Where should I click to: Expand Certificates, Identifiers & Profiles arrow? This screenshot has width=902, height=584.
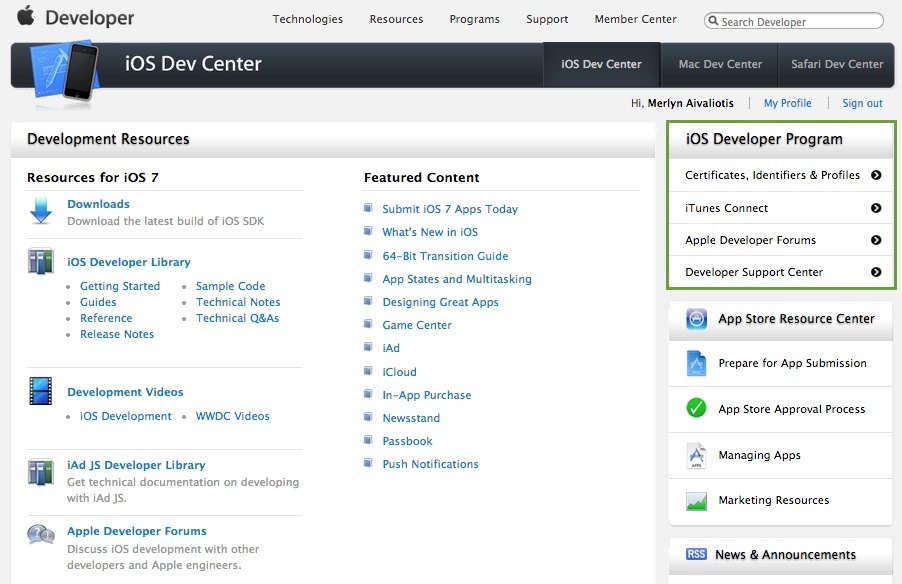pos(876,175)
